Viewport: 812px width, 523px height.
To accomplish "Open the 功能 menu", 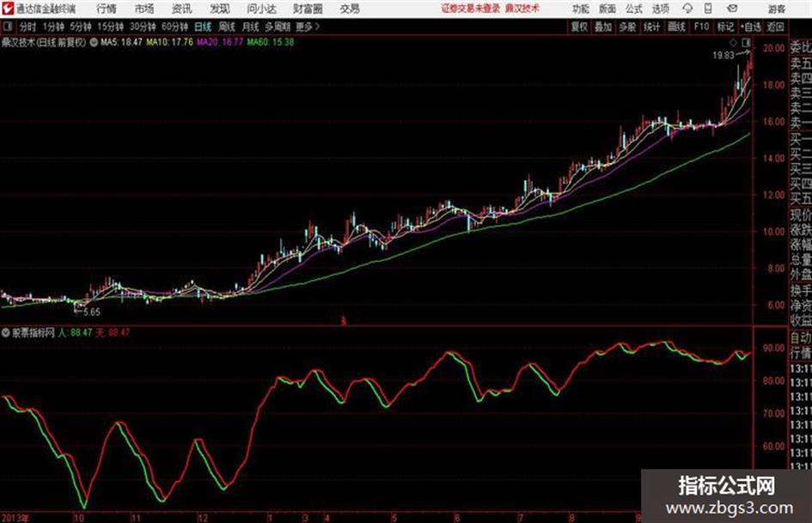I will point(581,9).
